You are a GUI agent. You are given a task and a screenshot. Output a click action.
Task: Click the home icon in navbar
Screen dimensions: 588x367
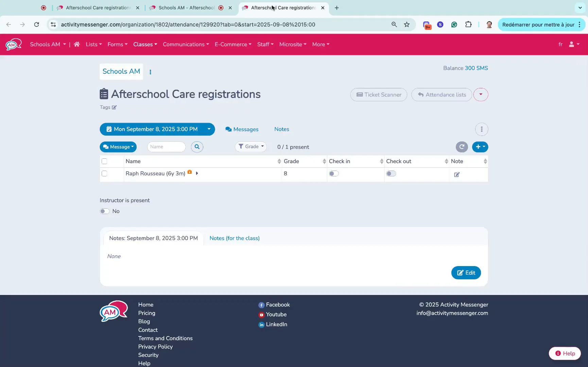click(77, 44)
